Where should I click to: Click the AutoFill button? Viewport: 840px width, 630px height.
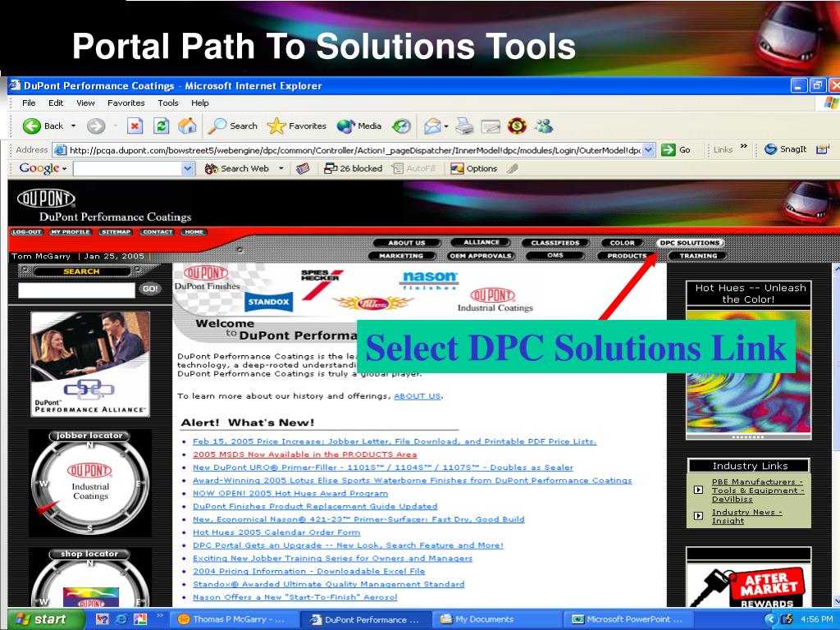coord(413,168)
